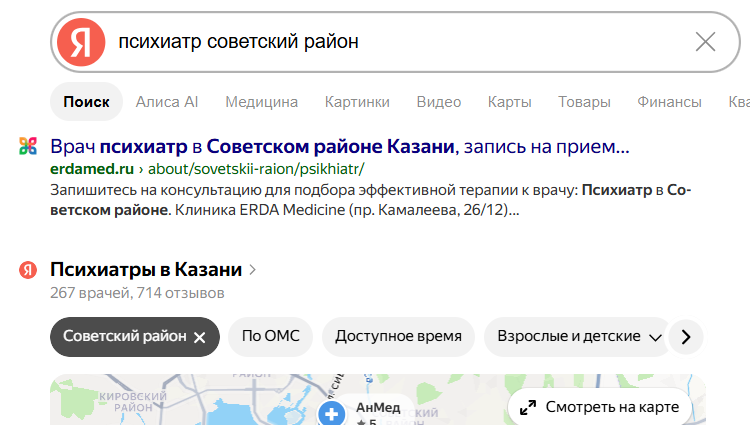The height and width of the screenshot is (425, 750).
Task: Switch to the Карты tab
Action: point(509,101)
